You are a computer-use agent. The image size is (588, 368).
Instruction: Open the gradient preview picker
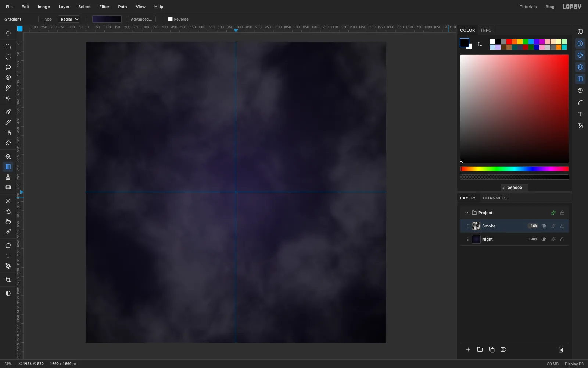click(x=107, y=19)
